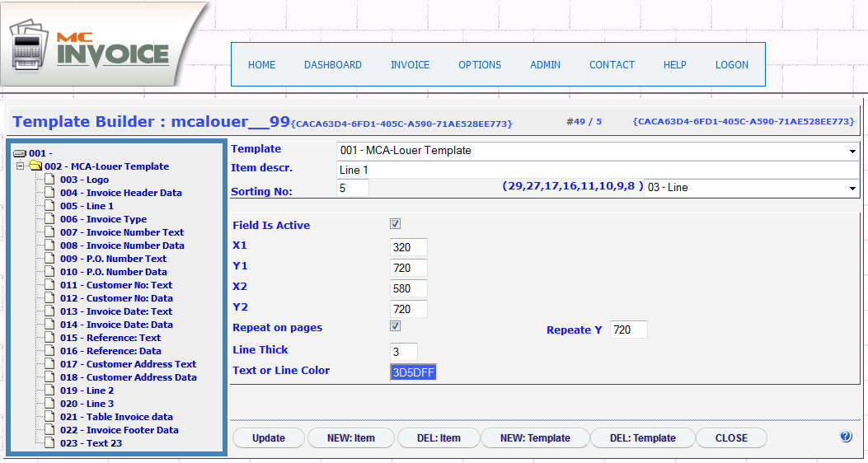Click the page icon beside 014 - Invoice Date: Data
The image size is (868, 463).
click(50, 325)
